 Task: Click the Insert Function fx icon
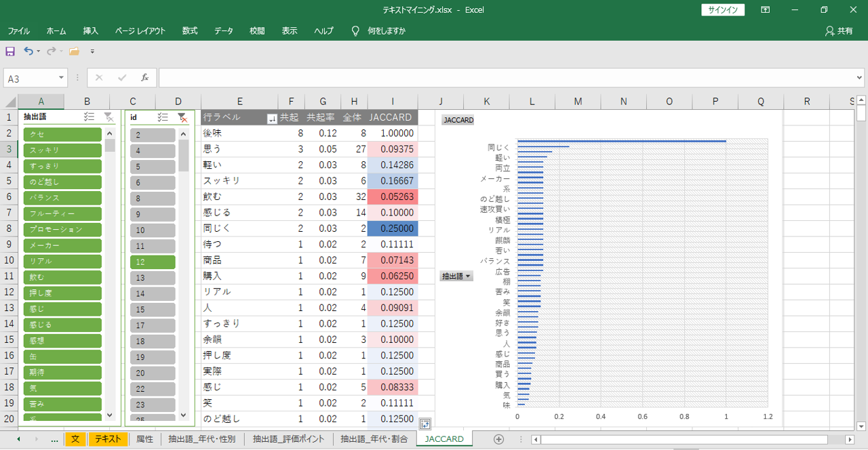(144, 78)
